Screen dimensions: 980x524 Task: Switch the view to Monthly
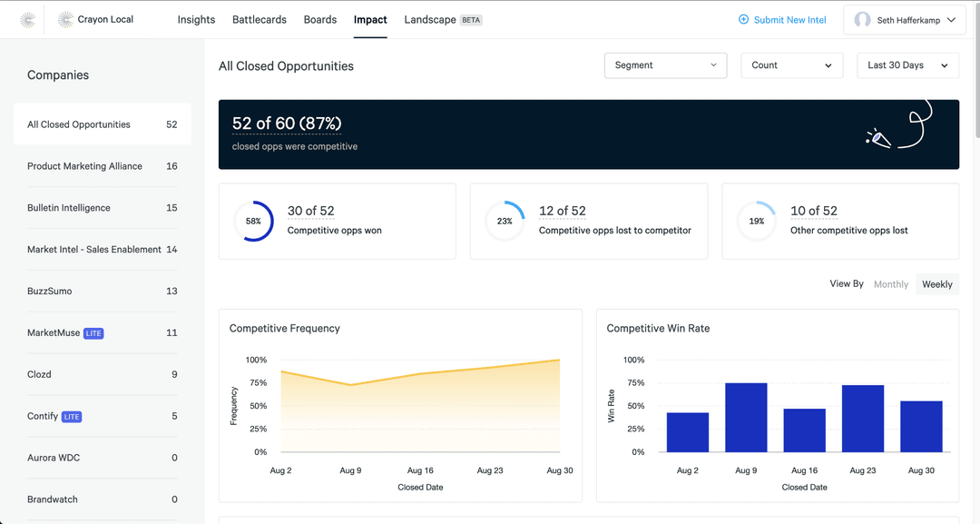890,284
